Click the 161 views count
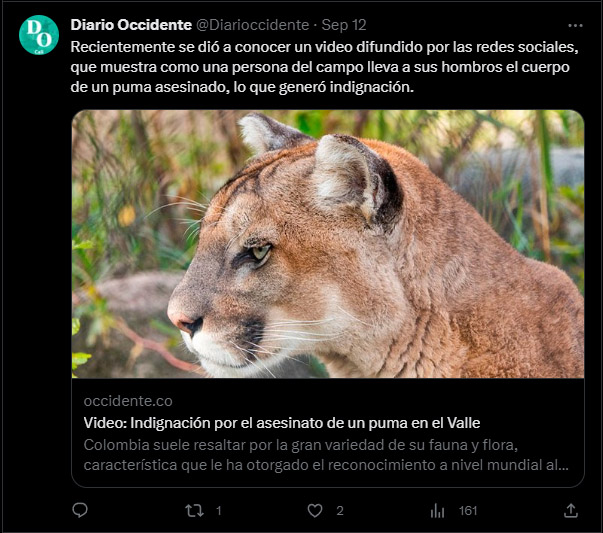Screen dimensions: 603x533 click(x=468, y=511)
